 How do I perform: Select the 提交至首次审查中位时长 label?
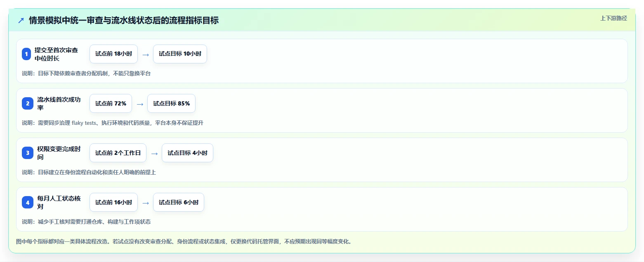[57, 54]
